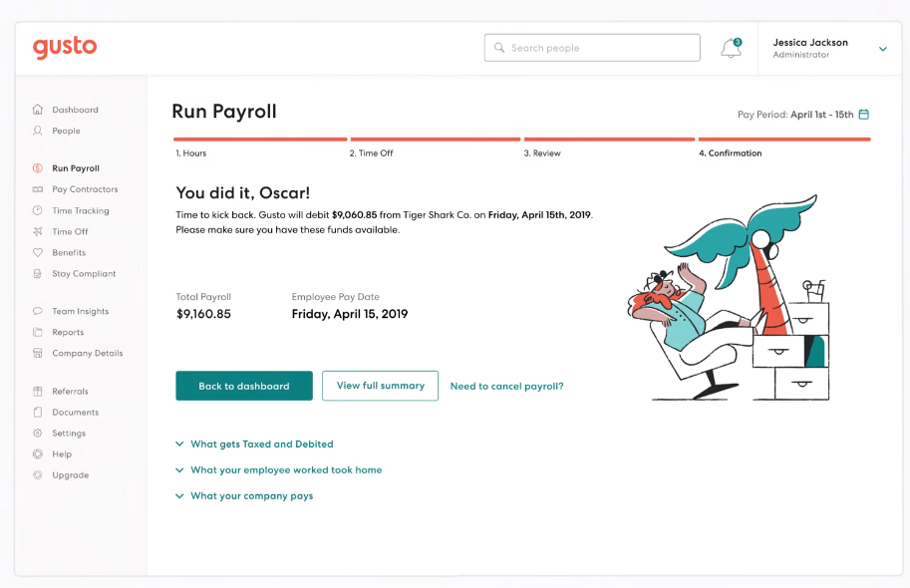Click the View full summary button
This screenshot has width=910, height=588.
point(380,386)
